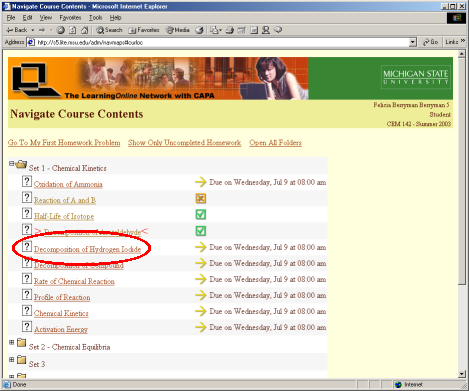Open the address bar dropdown arrow
Image resolution: width=469 pixels, height=391 pixels.
point(413,42)
